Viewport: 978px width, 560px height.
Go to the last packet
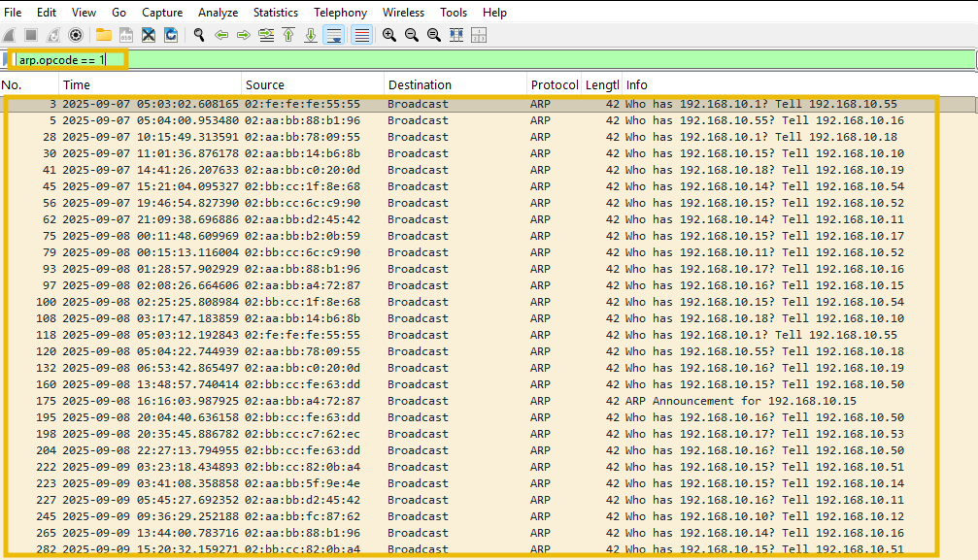311,35
